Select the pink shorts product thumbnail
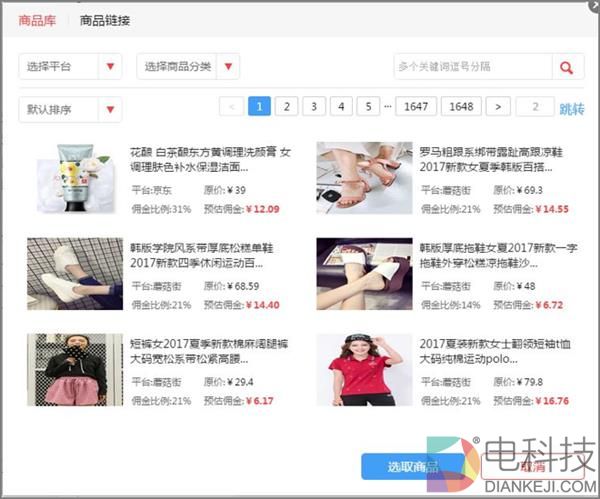 (x=75, y=370)
